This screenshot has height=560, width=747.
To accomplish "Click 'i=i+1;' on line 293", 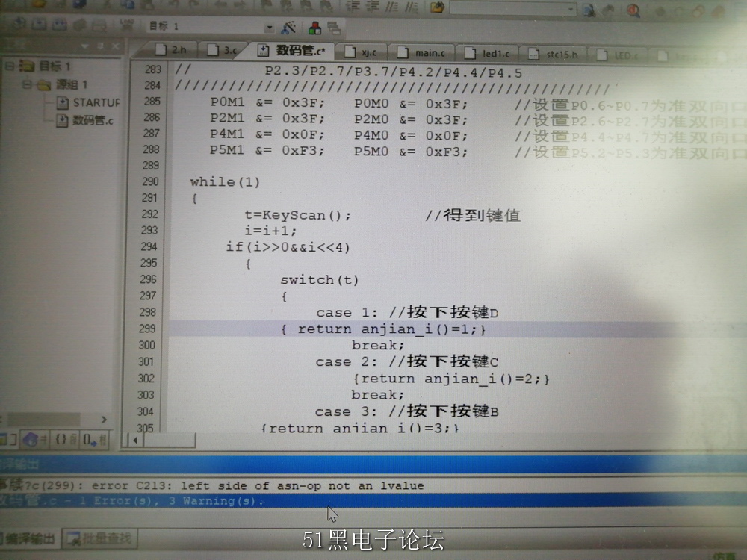I will pos(270,231).
